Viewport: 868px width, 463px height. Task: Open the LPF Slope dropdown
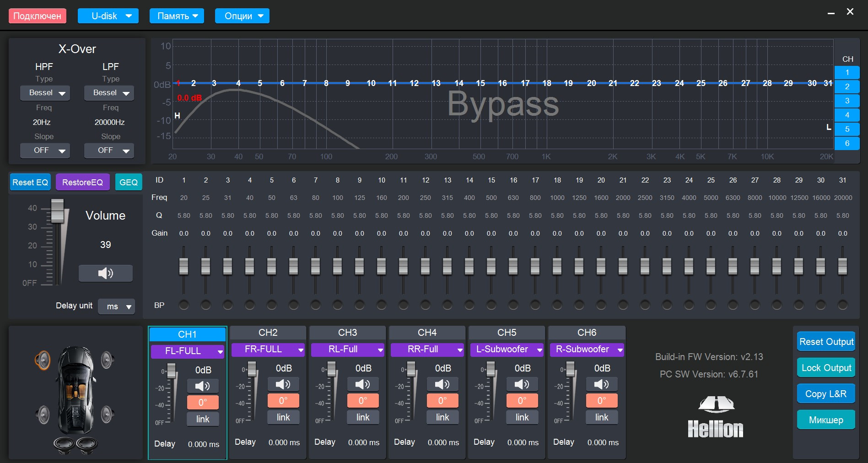tap(109, 151)
